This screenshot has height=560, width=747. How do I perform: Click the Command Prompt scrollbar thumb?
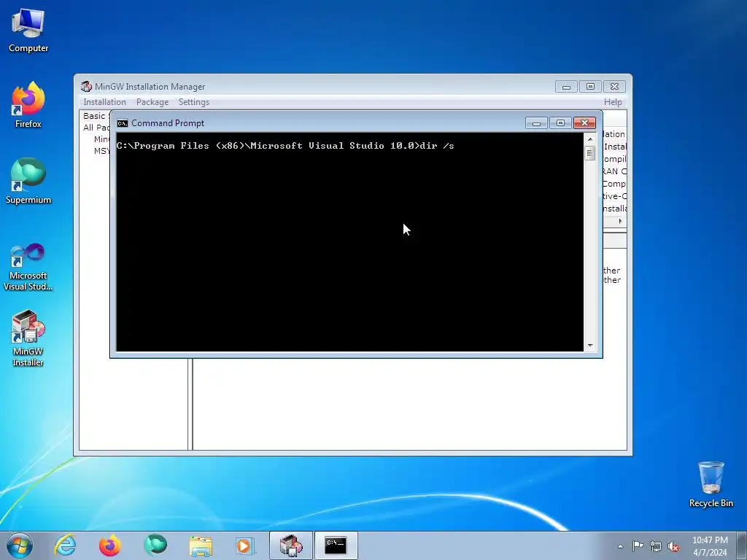[x=590, y=153]
